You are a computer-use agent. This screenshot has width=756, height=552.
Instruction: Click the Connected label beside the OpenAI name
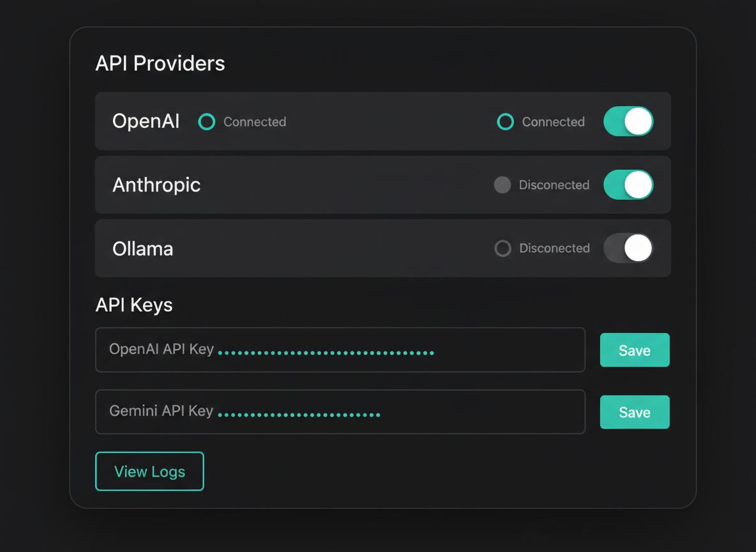point(255,121)
